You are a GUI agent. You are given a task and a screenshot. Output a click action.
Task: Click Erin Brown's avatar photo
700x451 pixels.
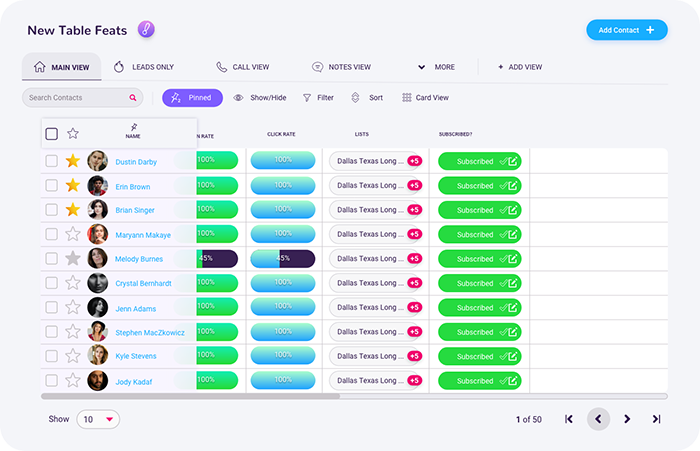pyautogui.click(x=97, y=185)
